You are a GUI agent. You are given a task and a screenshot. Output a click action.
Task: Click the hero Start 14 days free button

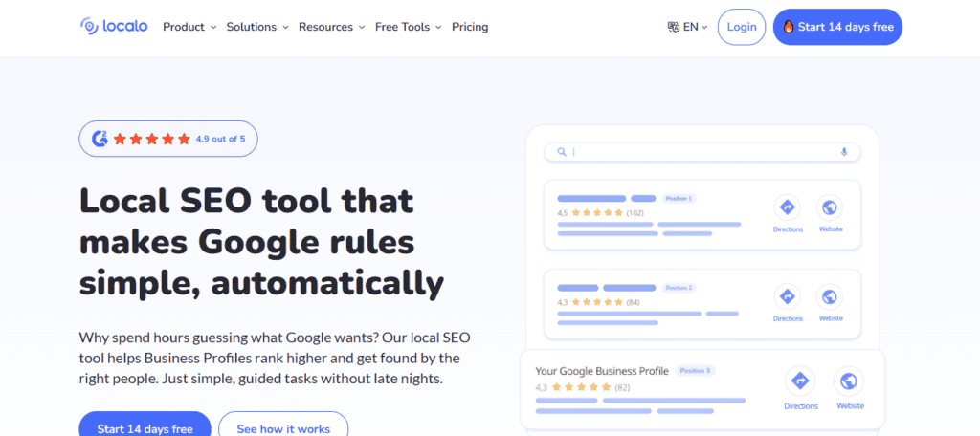[145, 428]
